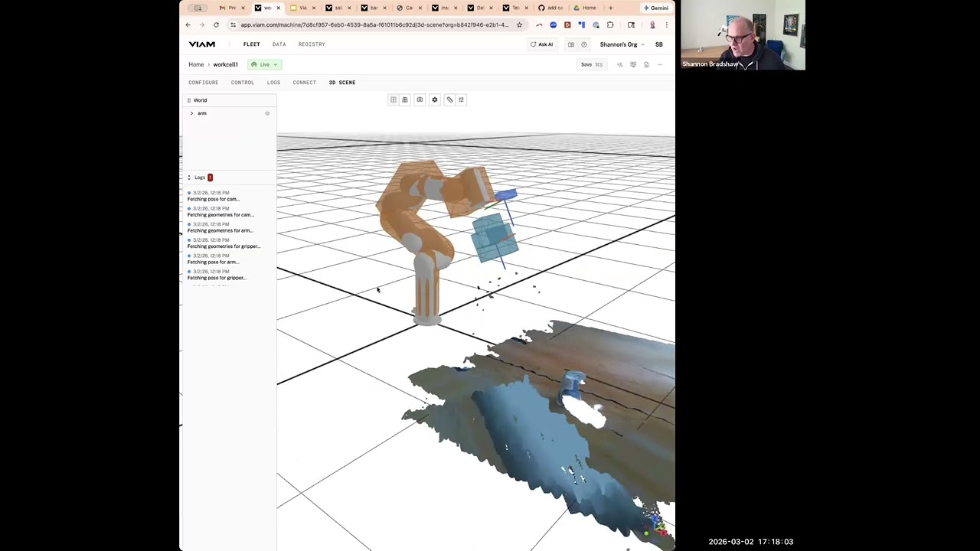Image resolution: width=980 pixels, height=551 pixels.
Task: Open the Connect tab
Action: tap(304, 83)
